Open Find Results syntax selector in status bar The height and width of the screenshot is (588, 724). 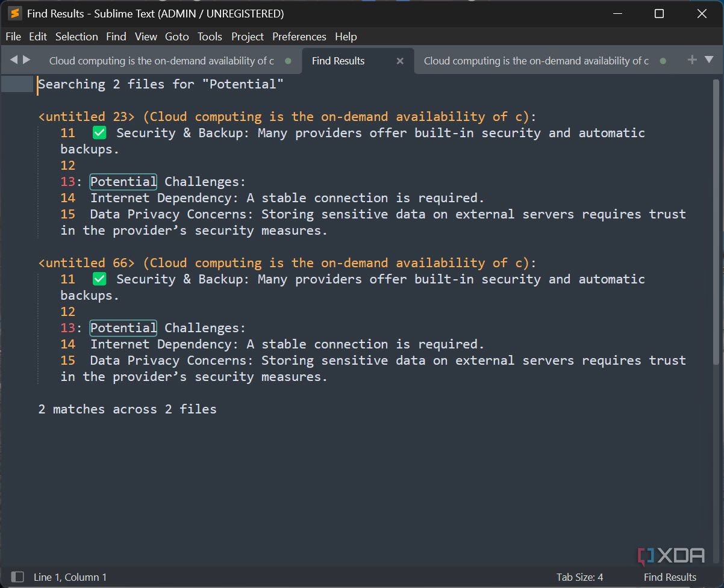670,577
